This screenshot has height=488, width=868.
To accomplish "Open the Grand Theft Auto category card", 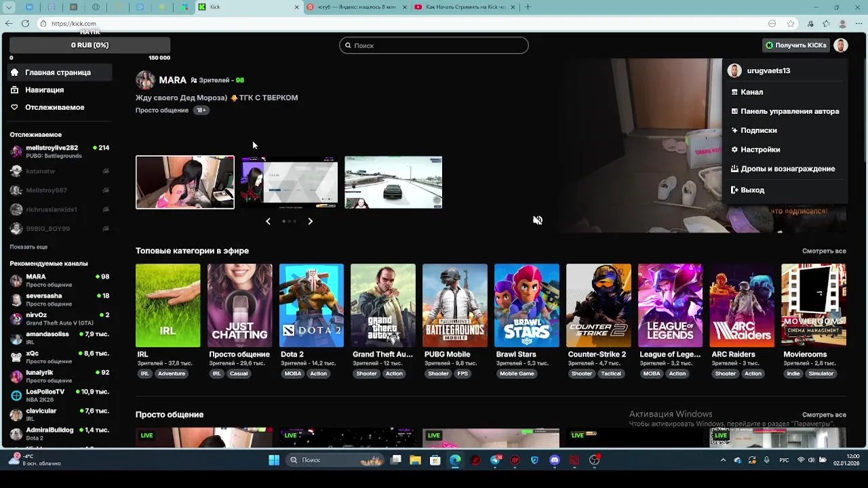I will pyautogui.click(x=383, y=306).
